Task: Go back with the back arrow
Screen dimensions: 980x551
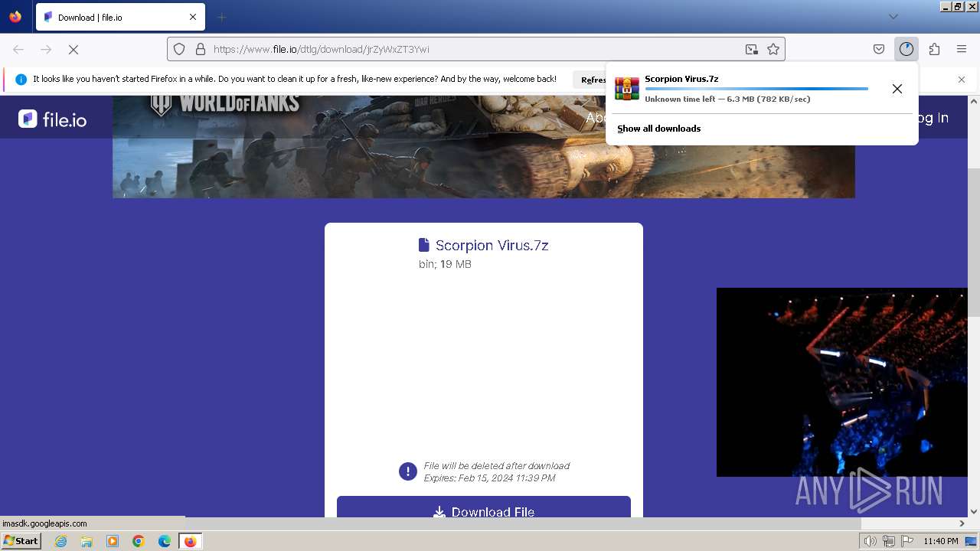Action: point(18,49)
